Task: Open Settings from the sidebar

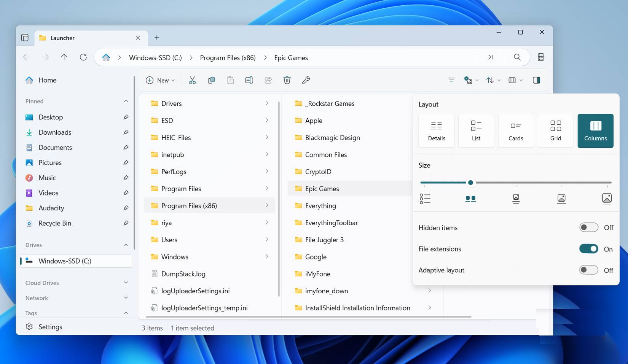Action: [x=50, y=326]
